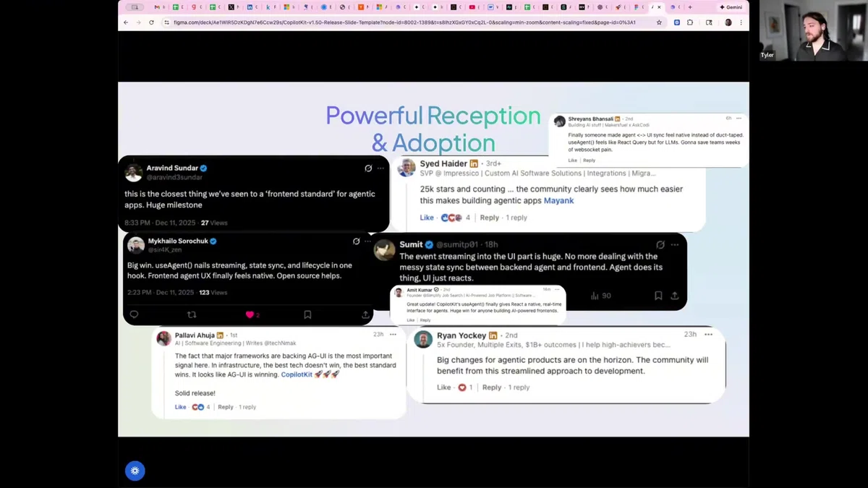
Task: Click the Mayank mention link
Action: tap(558, 200)
